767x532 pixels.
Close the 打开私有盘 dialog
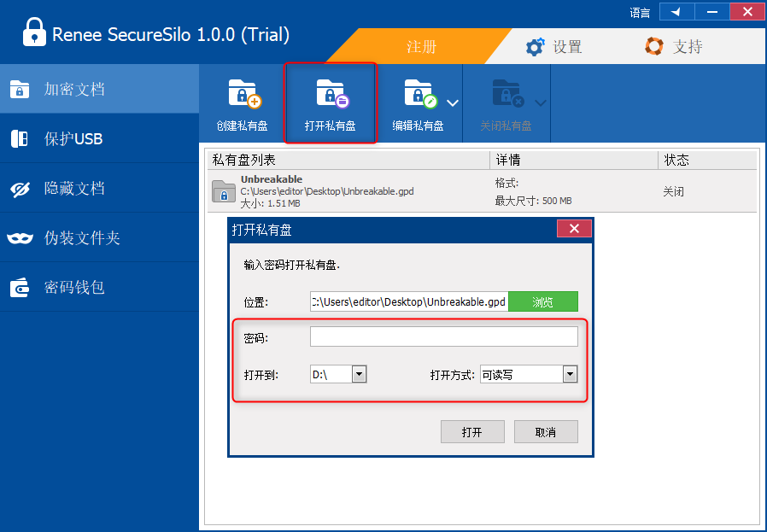574,228
